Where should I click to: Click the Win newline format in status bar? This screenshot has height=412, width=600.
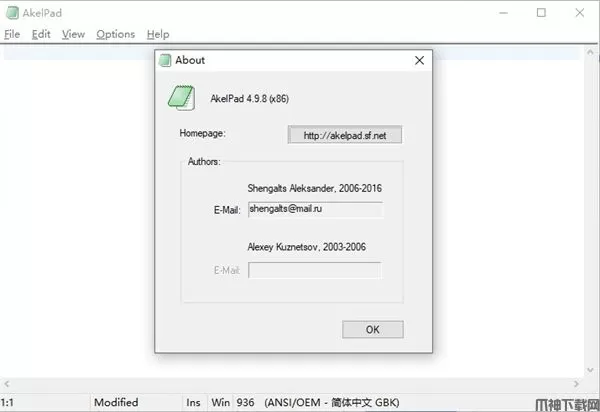point(220,402)
